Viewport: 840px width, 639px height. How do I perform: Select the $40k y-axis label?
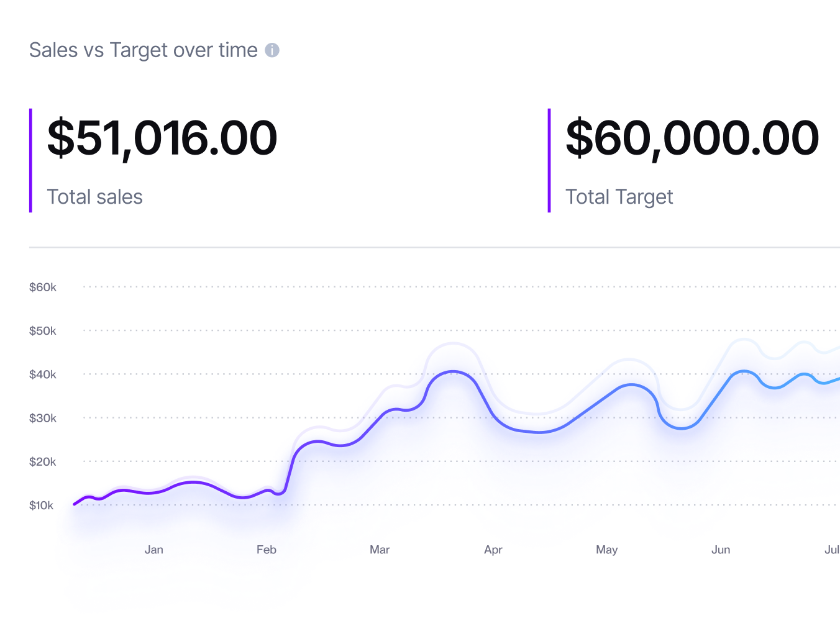point(43,374)
